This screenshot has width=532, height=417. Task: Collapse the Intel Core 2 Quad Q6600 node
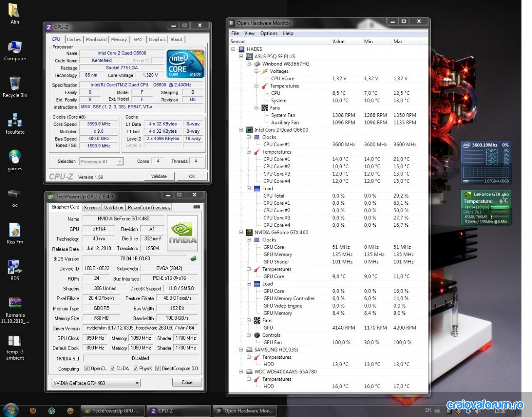pos(241,130)
